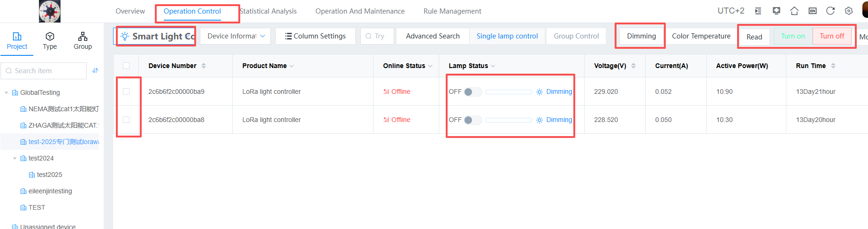Screen dimensions: 868x229
Task: Switch to the Statistical Analysis tab
Action: click(x=268, y=11)
